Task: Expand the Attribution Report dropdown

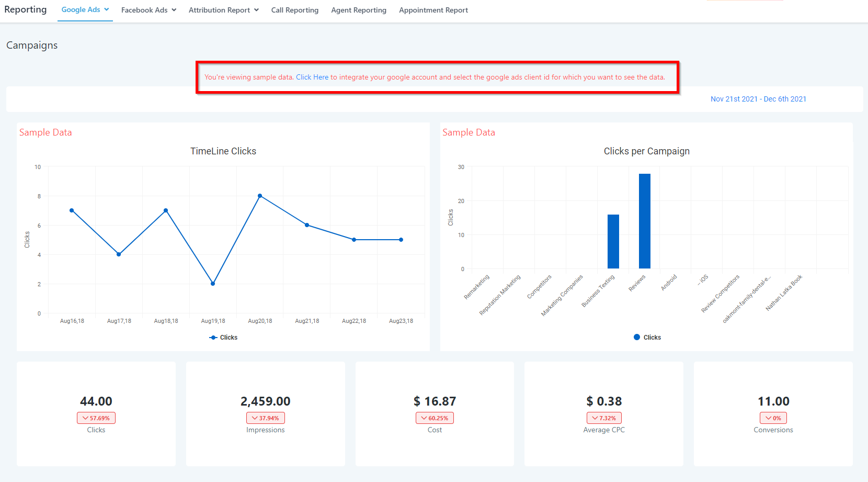Action: (223, 10)
